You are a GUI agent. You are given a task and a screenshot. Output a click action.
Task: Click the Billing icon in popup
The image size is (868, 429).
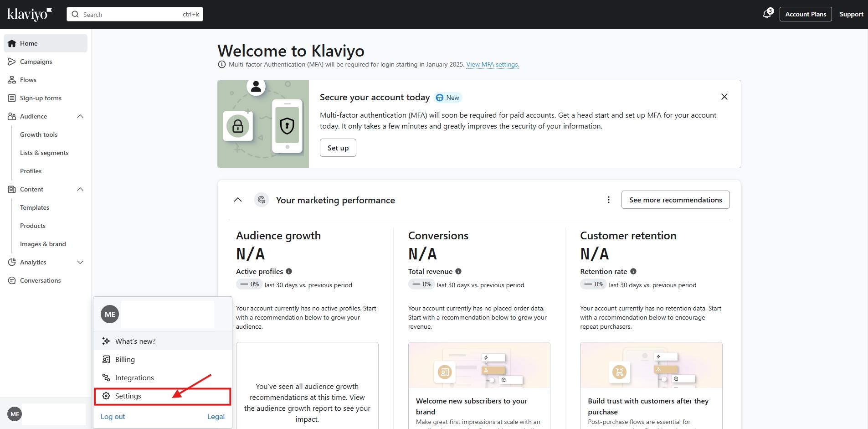pyautogui.click(x=106, y=359)
